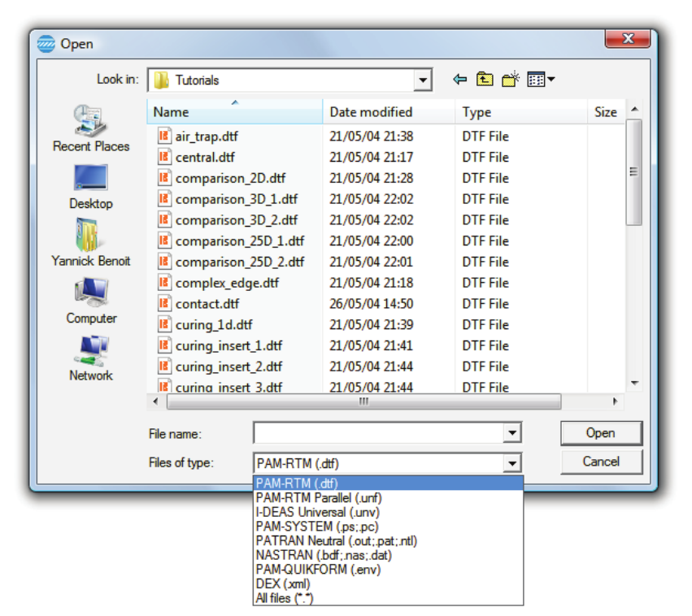Click the Cancel button

601,462
